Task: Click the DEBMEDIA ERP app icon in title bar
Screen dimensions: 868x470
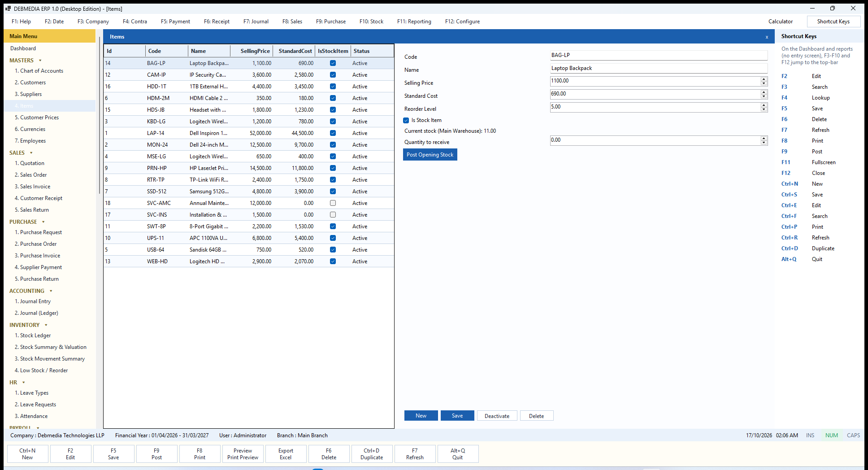Action: point(8,9)
